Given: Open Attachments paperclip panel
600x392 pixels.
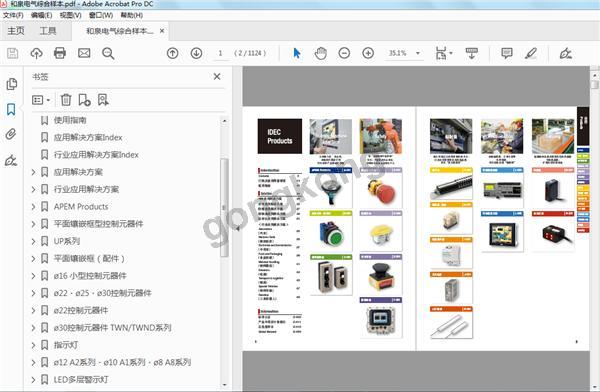Looking at the screenshot, I should pos(11,134).
